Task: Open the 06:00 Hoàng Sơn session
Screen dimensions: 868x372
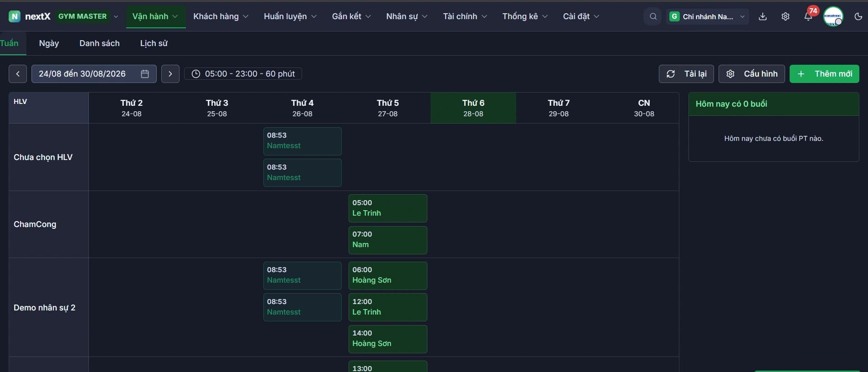Action: click(x=388, y=275)
